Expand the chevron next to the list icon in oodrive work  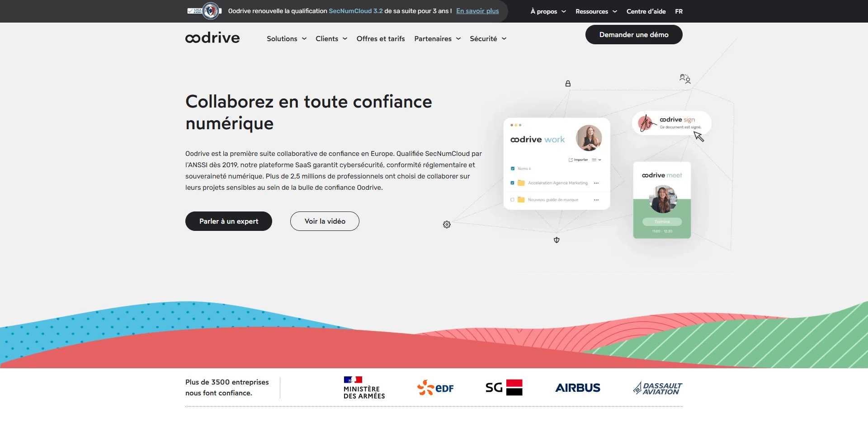coord(599,160)
